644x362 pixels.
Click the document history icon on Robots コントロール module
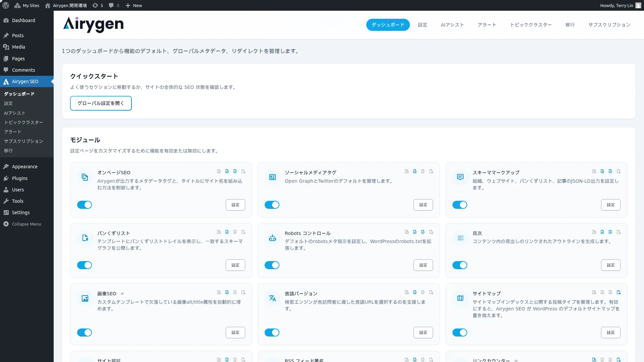(x=407, y=232)
